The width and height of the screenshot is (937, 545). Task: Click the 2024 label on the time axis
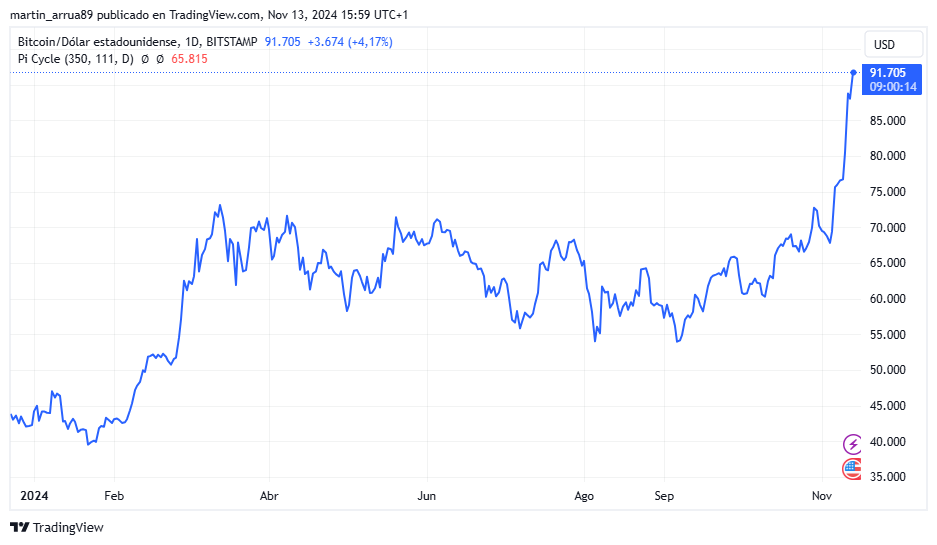click(34, 496)
